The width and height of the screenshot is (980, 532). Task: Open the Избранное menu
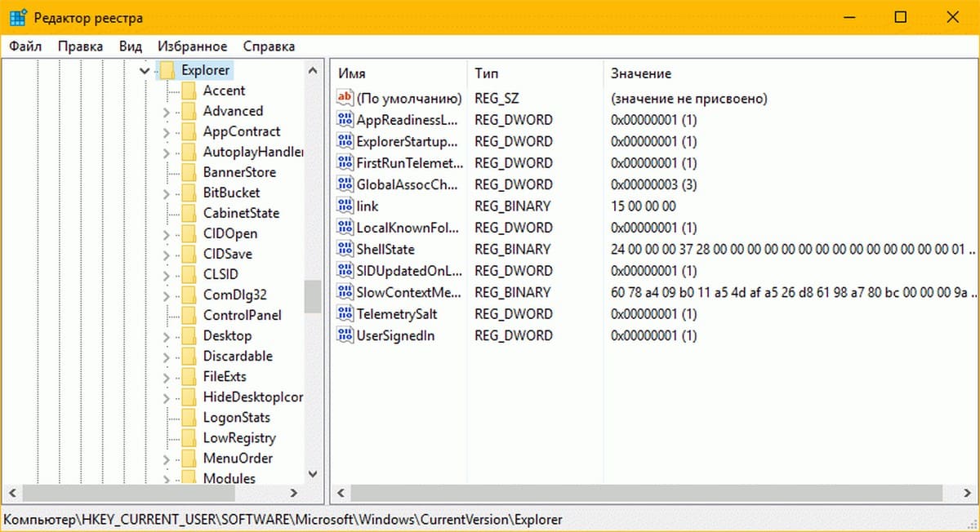[193, 47]
